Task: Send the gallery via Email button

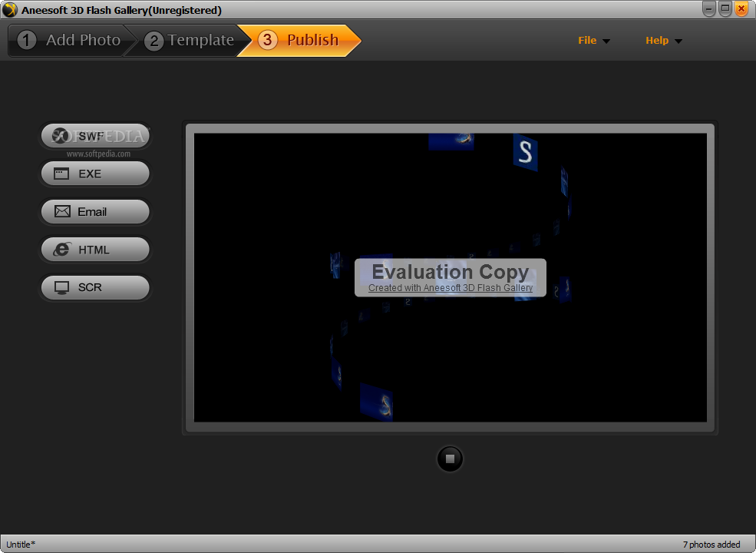Action: pyautogui.click(x=95, y=211)
